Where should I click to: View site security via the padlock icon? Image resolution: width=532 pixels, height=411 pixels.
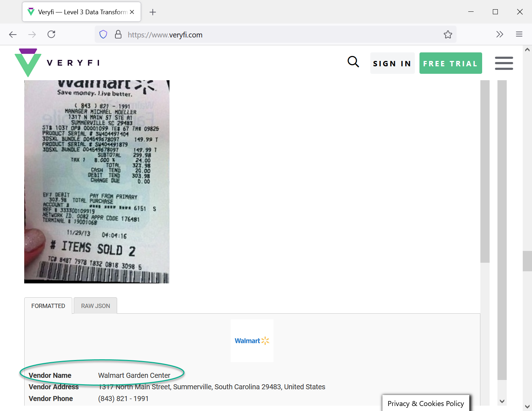pyautogui.click(x=118, y=35)
